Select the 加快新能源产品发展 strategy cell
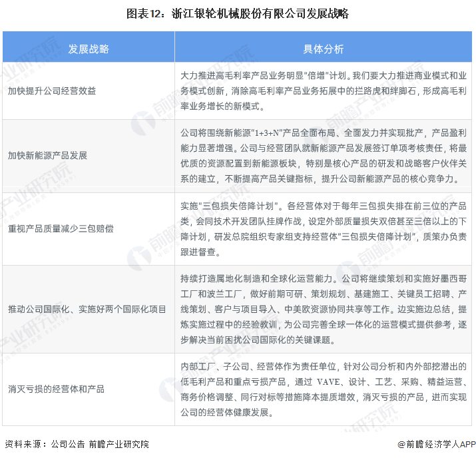Viewport: 476px width, 458px height. point(89,156)
